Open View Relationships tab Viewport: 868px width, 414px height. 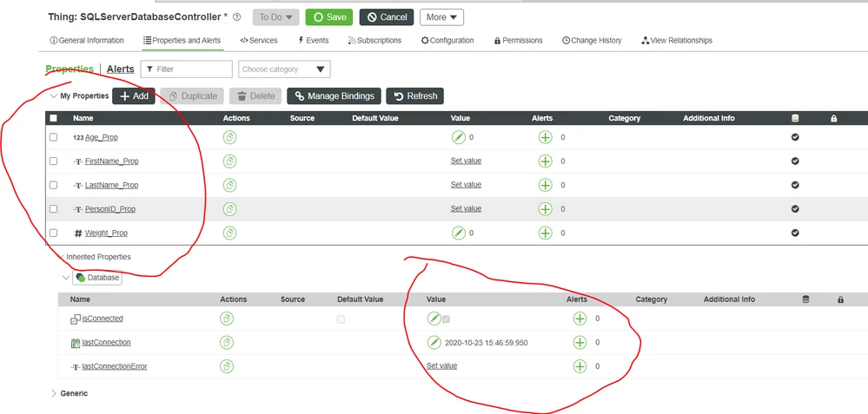tap(677, 40)
